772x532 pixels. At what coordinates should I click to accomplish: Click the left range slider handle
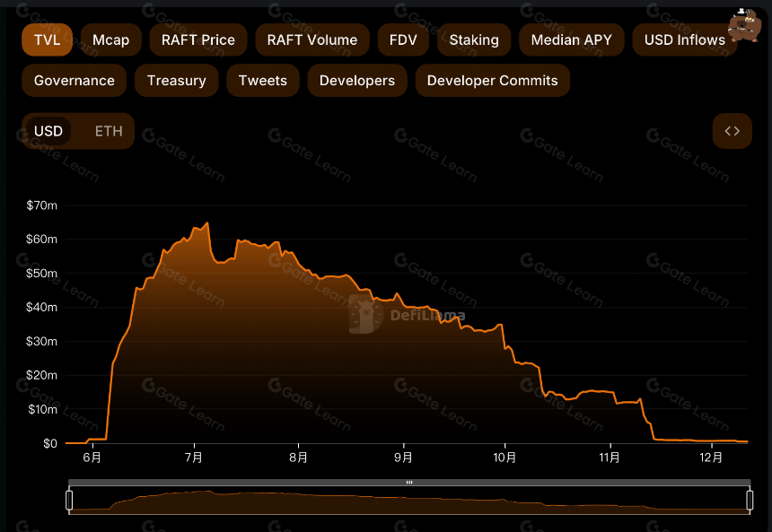(69, 500)
